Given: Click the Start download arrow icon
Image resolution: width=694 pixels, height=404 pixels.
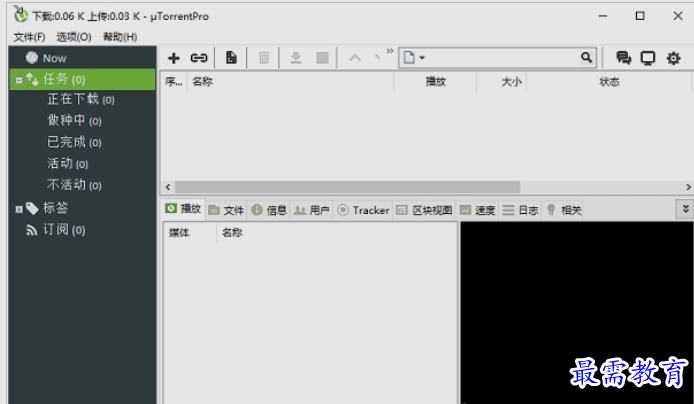Looking at the screenshot, I should pyautogui.click(x=296, y=58).
